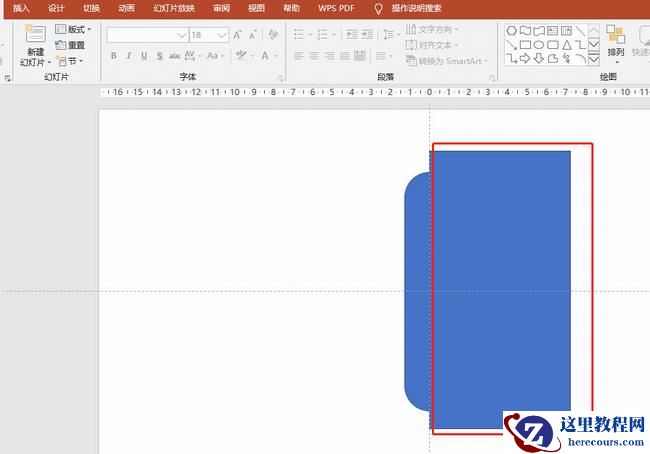The image size is (650, 454).
Task: Click the text highlight color icon
Action: click(241, 56)
